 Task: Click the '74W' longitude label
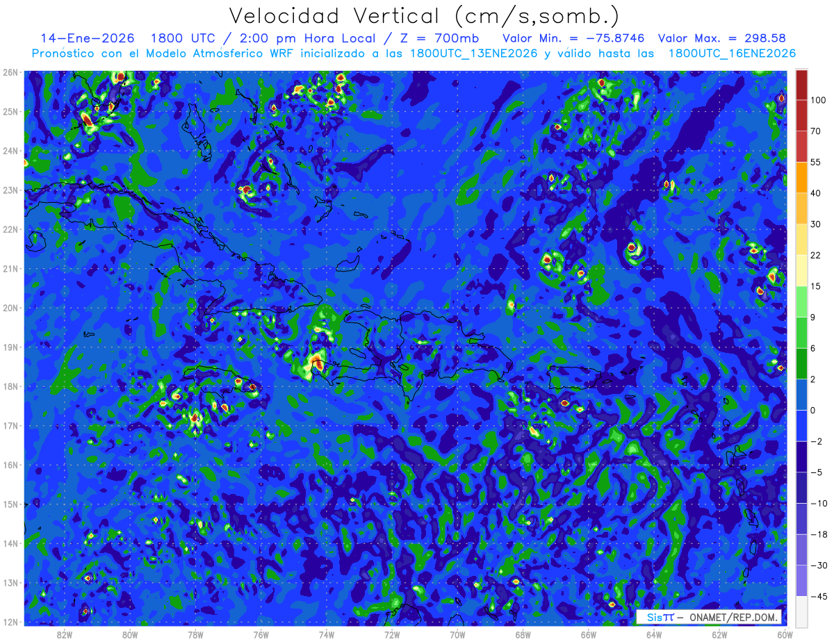click(327, 634)
